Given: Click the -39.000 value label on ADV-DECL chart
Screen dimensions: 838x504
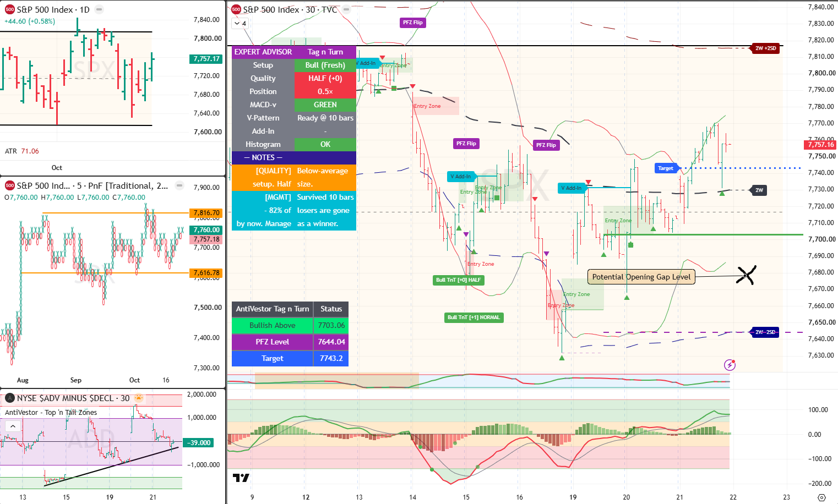Looking at the screenshot, I should (x=199, y=442).
